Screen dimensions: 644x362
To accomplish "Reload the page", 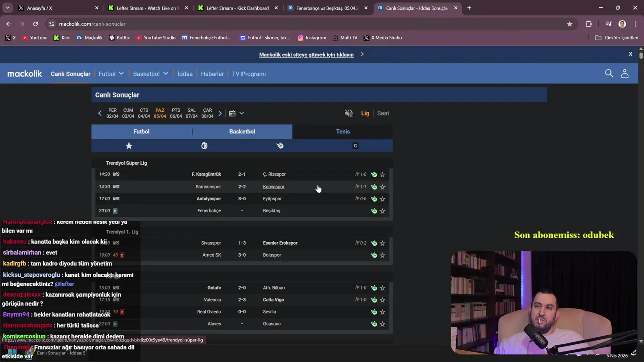I will (x=35, y=24).
